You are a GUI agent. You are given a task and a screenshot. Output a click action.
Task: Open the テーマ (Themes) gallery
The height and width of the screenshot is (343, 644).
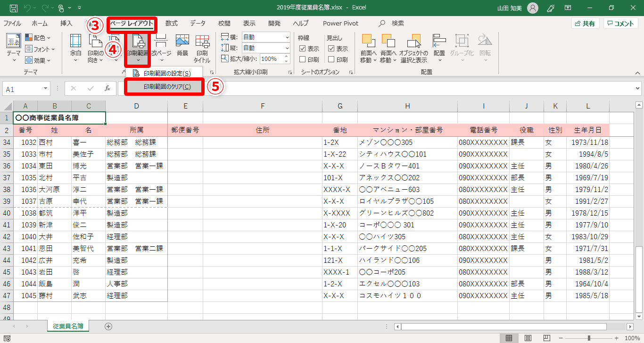pyautogui.click(x=13, y=48)
